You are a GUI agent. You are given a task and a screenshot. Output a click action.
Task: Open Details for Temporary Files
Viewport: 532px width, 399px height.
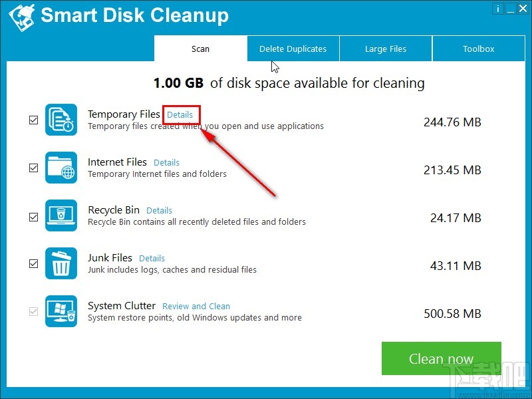(180, 114)
